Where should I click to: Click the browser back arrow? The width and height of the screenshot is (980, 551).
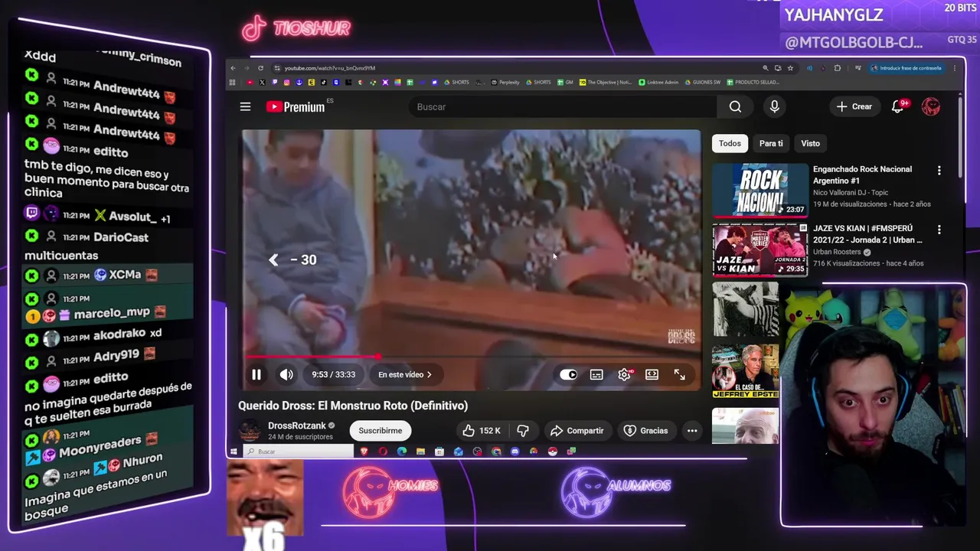click(234, 68)
